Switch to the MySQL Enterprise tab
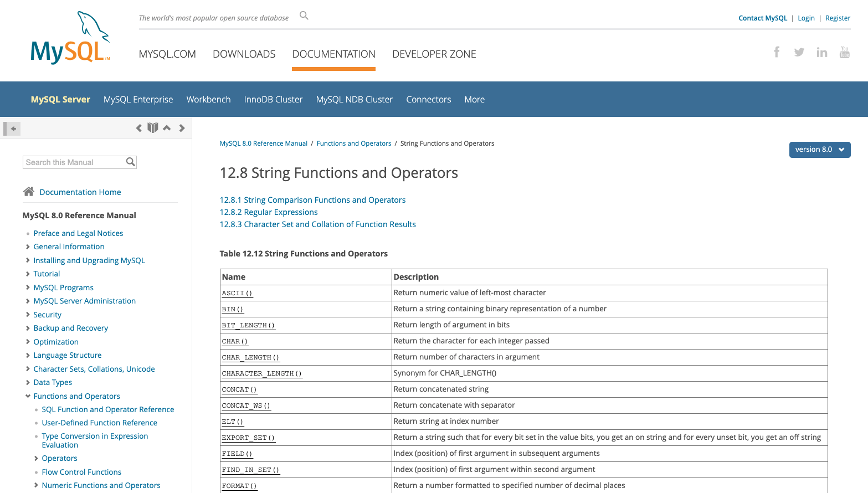868x493 pixels. (x=138, y=99)
